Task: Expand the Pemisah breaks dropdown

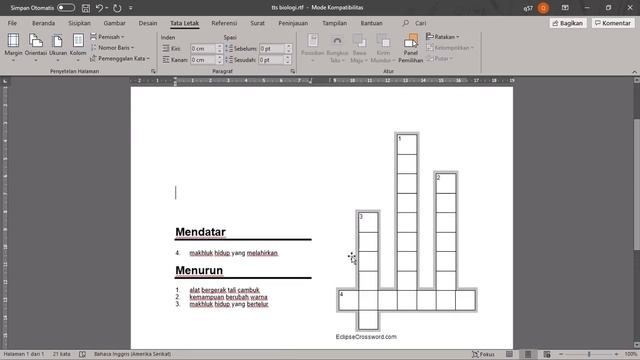Action: pos(107,37)
